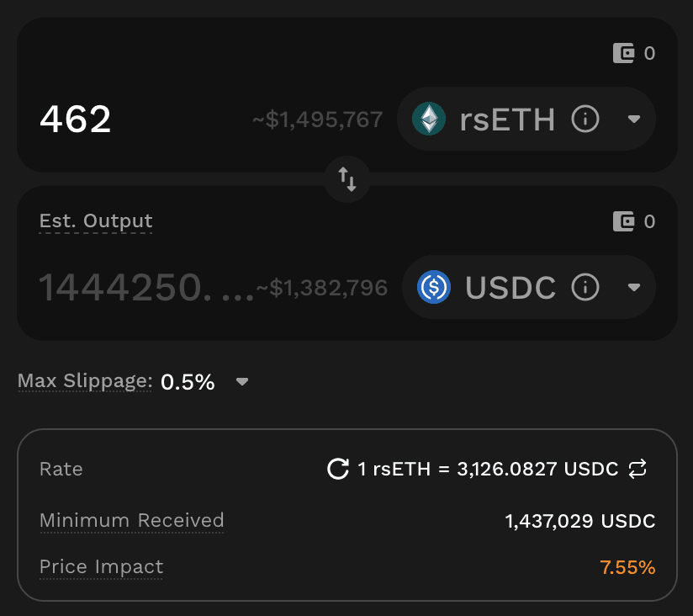The height and width of the screenshot is (616, 693).
Task: Open USDC token info icon
Action: pos(585,288)
